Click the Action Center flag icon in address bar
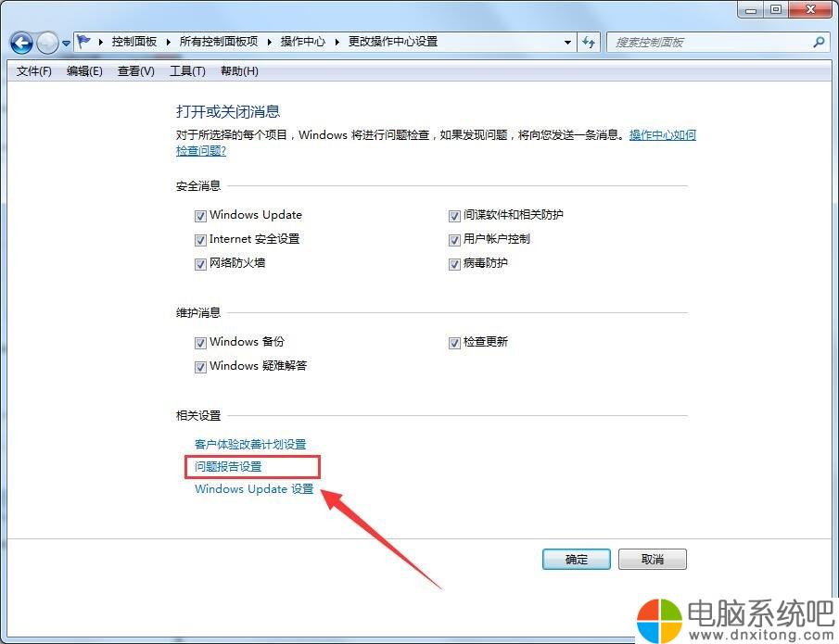Viewport: 839px width, 644px height. click(x=83, y=41)
